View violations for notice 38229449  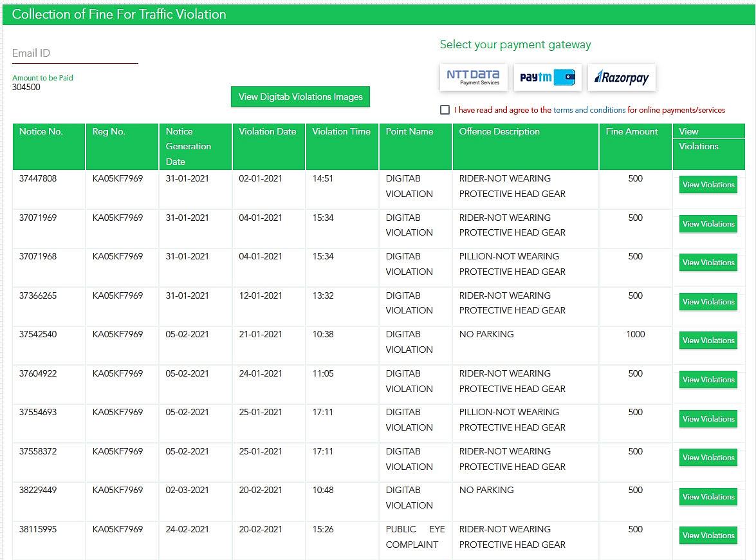pos(708,496)
